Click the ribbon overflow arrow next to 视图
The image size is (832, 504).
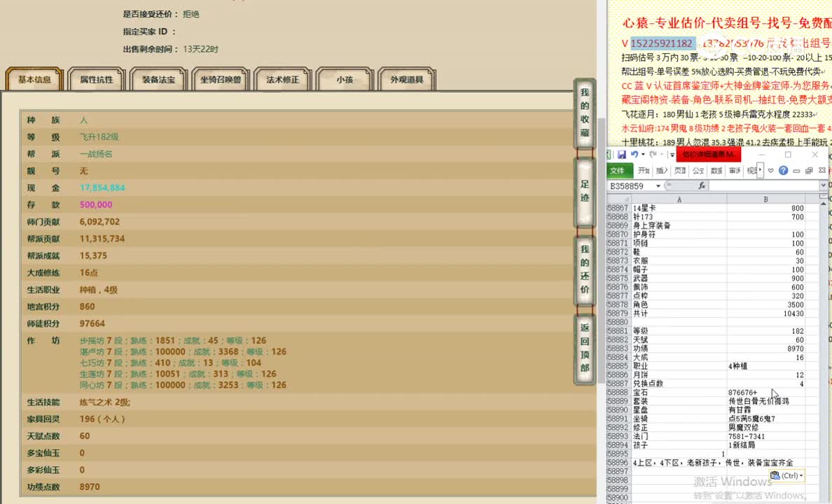click(x=761, y=170)
